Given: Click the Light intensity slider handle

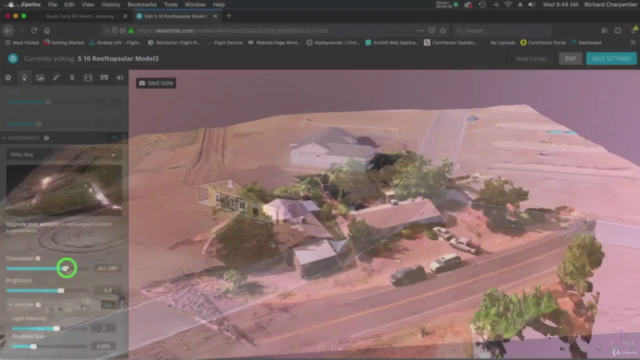Looking at the screenshot, I should (x=56, y=328).
